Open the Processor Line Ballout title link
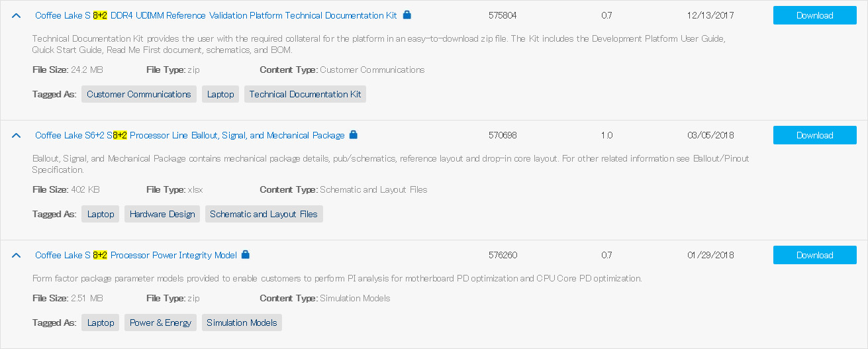The width and height of the screenshot is (868, 349). pyautogui.click(x=190, y=135)
